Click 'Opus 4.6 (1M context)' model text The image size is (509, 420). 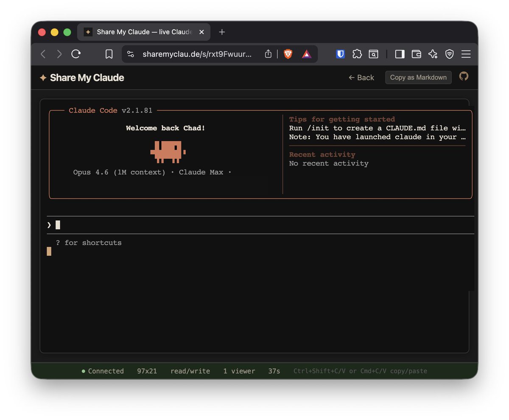point(119,172)
